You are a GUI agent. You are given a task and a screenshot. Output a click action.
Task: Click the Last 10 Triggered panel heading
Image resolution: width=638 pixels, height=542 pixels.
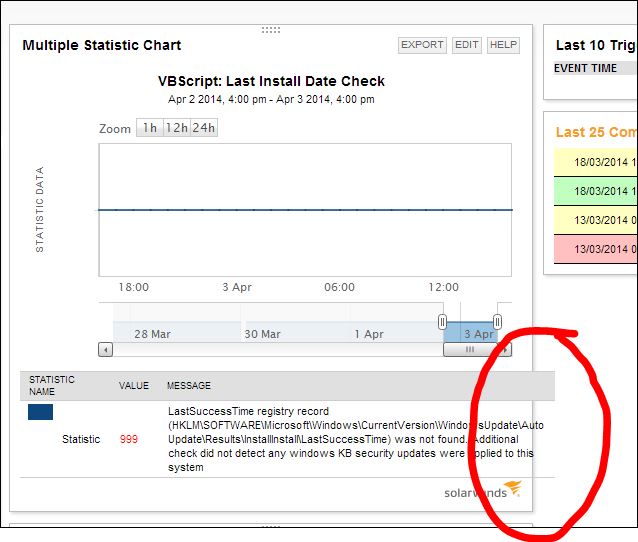click(x=595, y=45)
